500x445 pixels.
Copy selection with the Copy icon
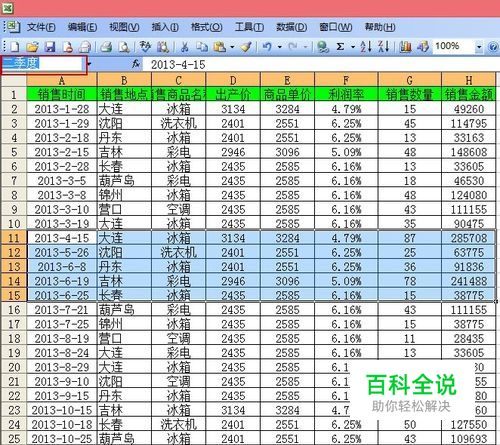pos(202,47)
